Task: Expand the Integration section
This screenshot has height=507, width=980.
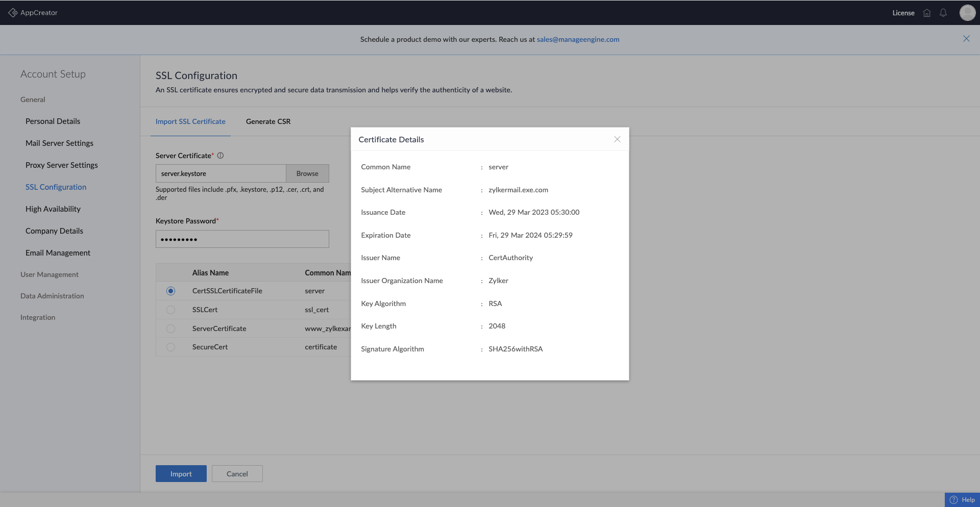Action: [38, 317]
